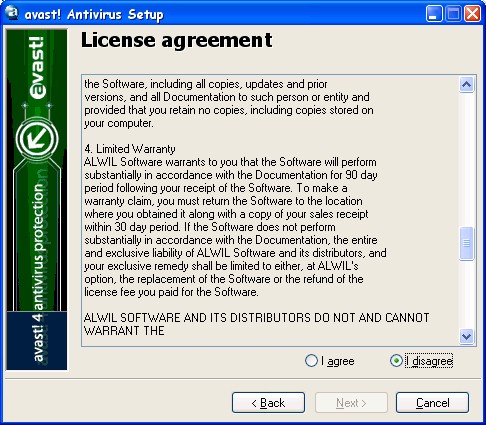Click inside the license agreement text box
The image size is (486, 425).
[270, 210]
